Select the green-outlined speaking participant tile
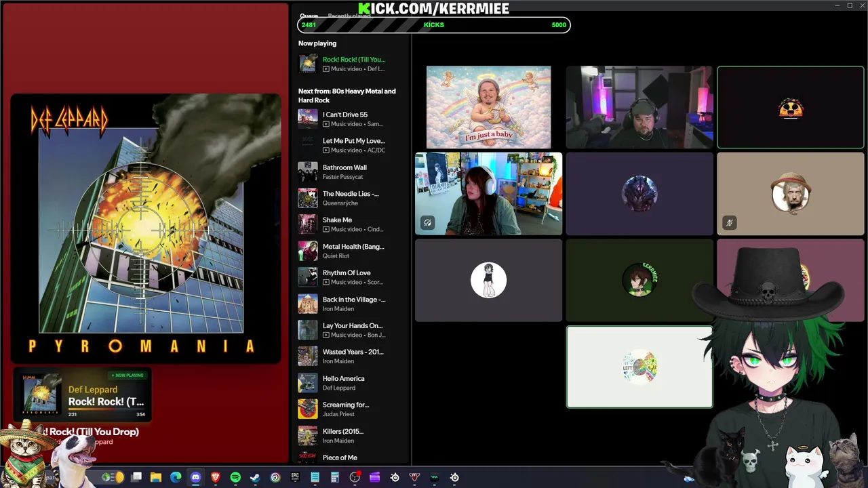 coord(791,107)
